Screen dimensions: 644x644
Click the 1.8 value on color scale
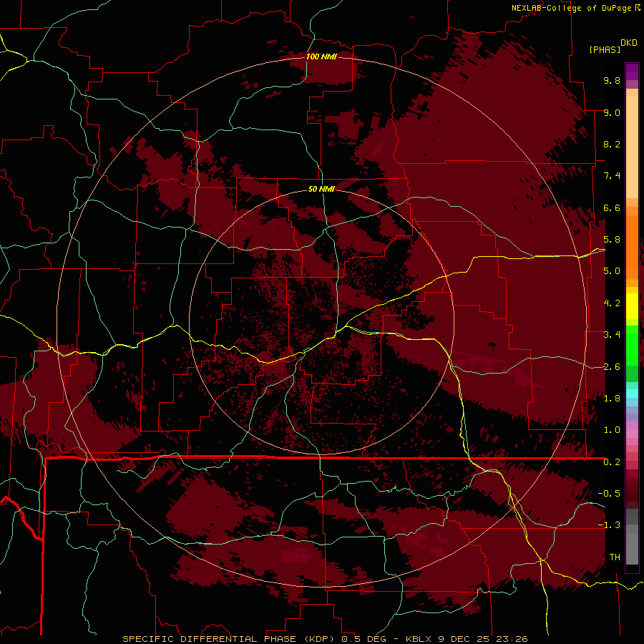[612, 399]
